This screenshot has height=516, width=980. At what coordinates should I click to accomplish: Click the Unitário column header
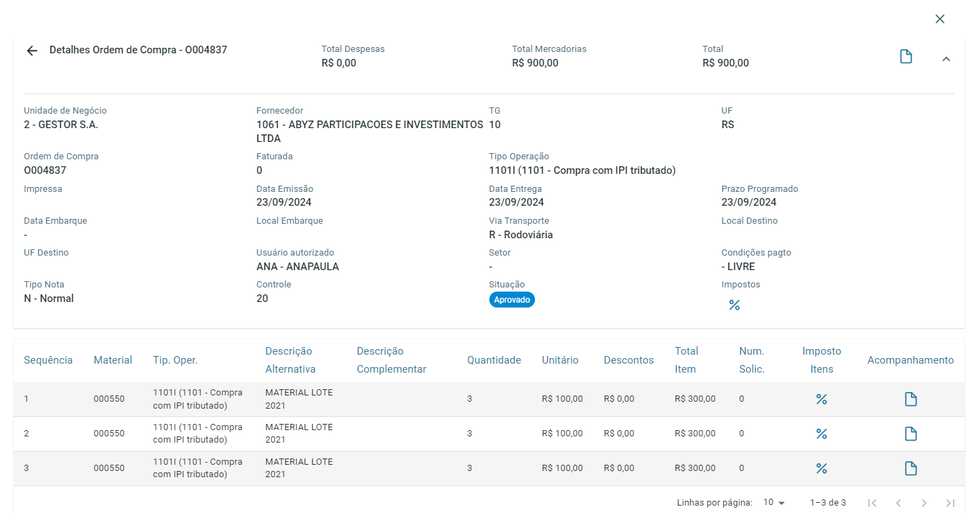[560, 360]
